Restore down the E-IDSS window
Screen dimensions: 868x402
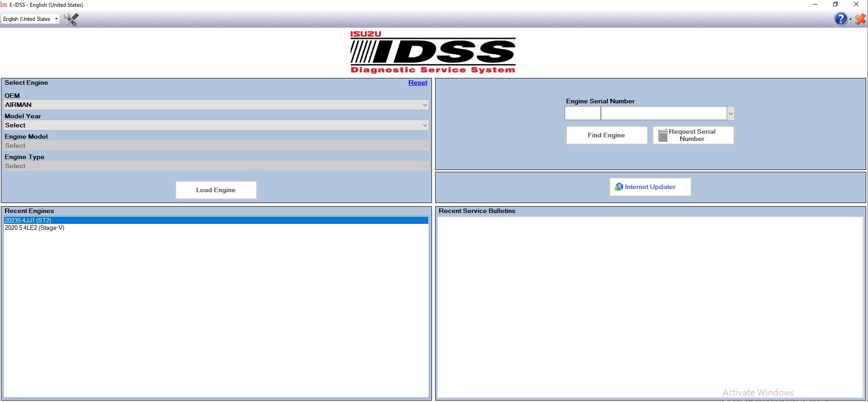835,5
